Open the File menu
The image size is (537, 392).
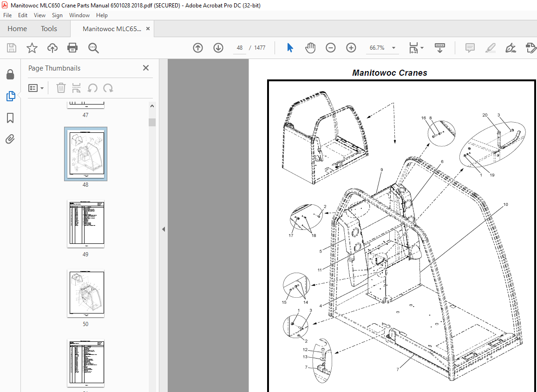7,15
